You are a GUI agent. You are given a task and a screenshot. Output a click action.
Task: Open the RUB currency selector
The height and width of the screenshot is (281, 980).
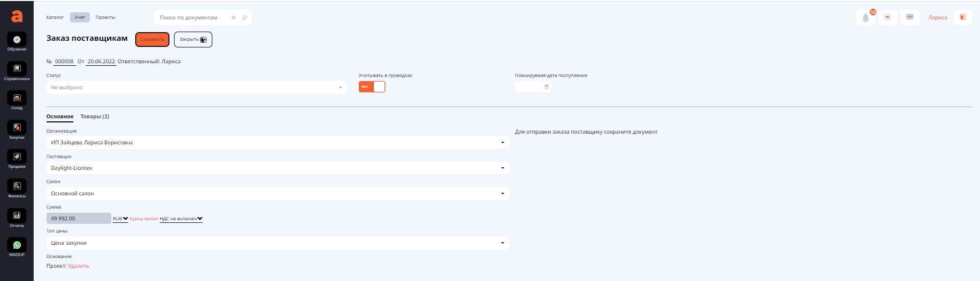pyautogui.click(x=120, y=219)
